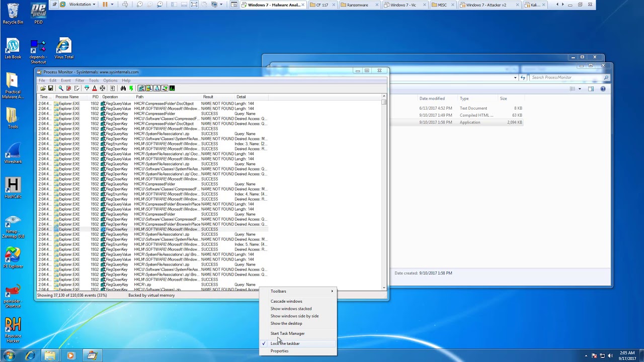Click the Operation column header
The width and height of the screenshot is (644, 362).
(117, 97)
